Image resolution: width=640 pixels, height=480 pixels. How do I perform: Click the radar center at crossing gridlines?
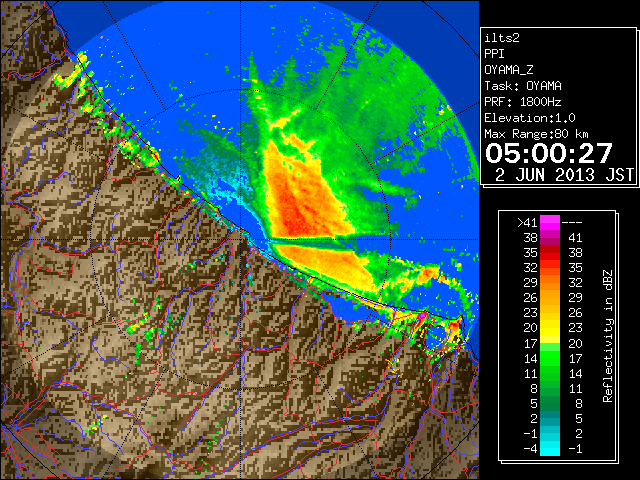[x=240, y=240]
